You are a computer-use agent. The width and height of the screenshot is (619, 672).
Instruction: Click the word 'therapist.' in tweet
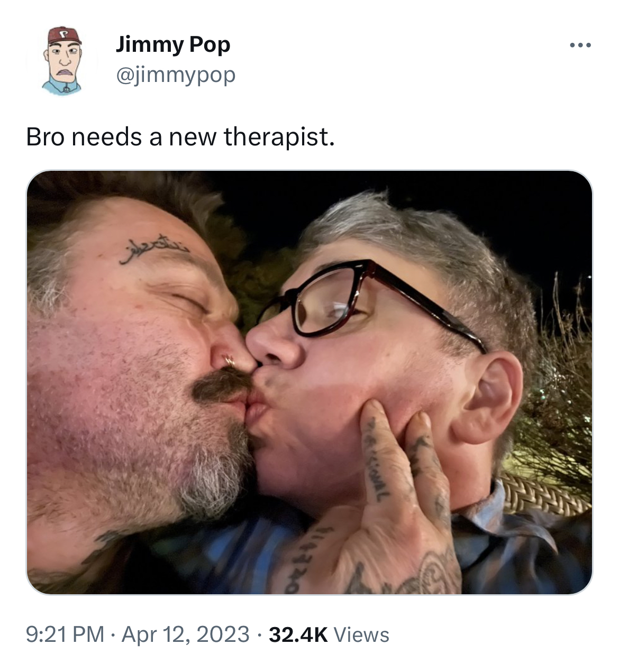279,137
